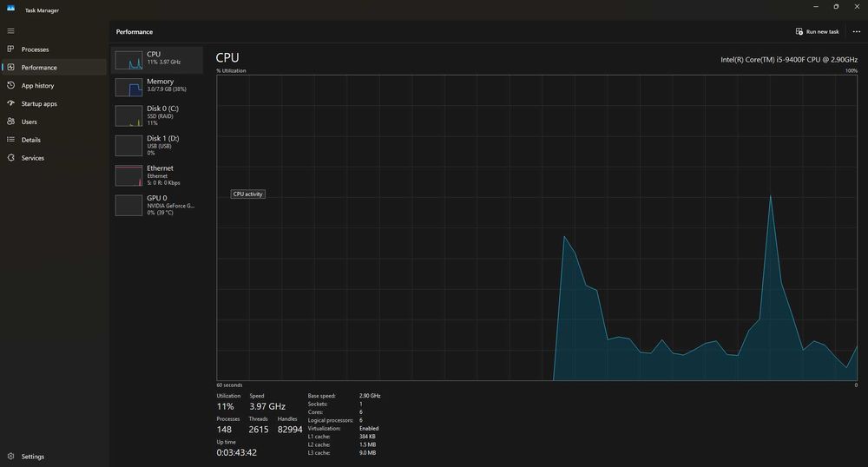Click the CPU activity tooltip label

pyautogui.click(x=247, y=194)
